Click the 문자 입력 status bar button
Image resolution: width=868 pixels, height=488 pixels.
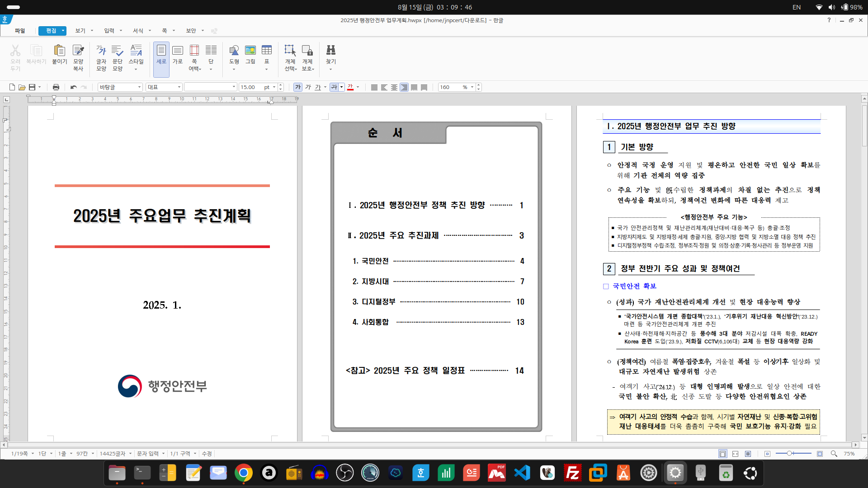148,454
